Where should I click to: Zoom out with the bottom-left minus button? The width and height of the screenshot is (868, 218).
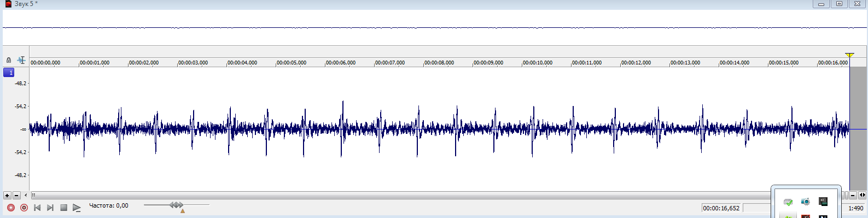(16, 195)
